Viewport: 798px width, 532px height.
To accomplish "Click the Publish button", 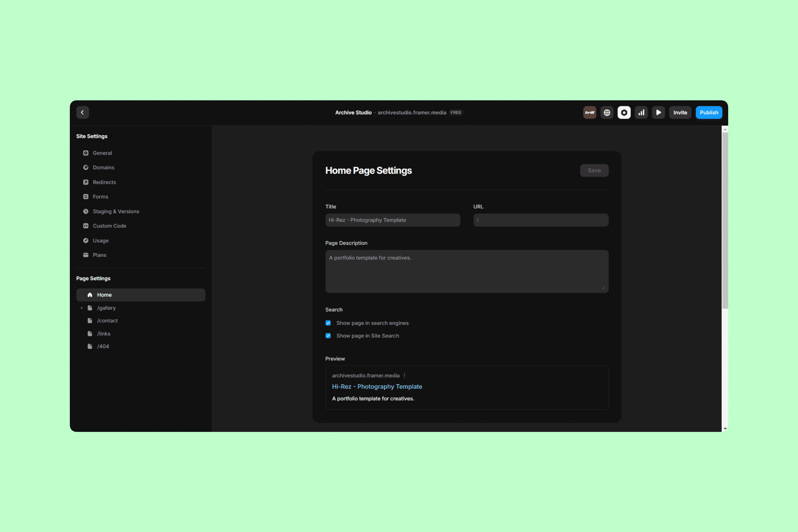I will coord(708,112).
